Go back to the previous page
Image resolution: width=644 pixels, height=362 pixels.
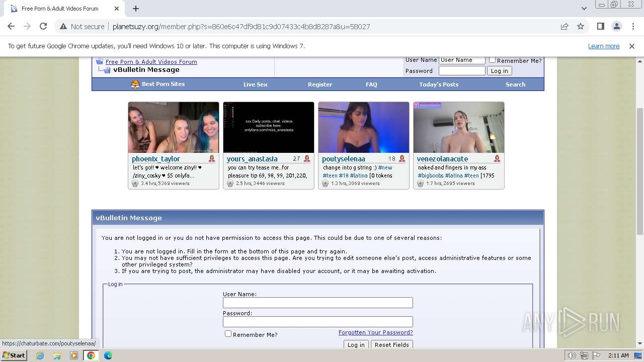(11, 26)
